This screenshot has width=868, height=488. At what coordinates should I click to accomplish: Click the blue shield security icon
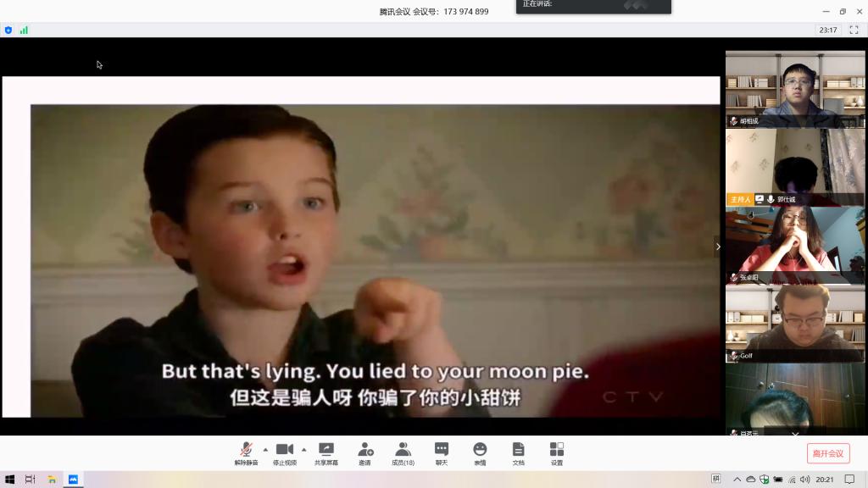(x=8, y=30)
